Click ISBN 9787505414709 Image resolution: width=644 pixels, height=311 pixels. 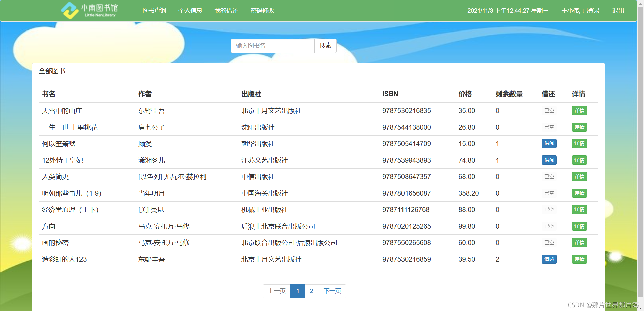407,144
